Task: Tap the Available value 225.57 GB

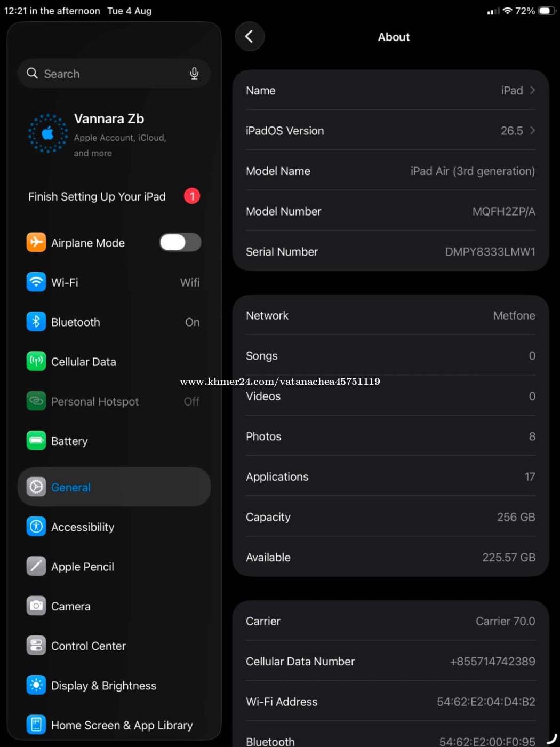Action: click(x=509, y=557)
